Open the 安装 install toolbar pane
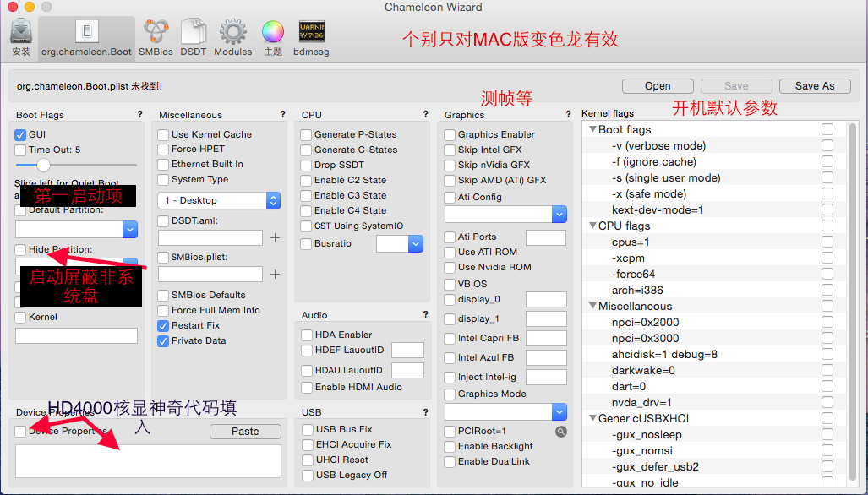The width and height of the screenshot is (868, 495). 21,38
